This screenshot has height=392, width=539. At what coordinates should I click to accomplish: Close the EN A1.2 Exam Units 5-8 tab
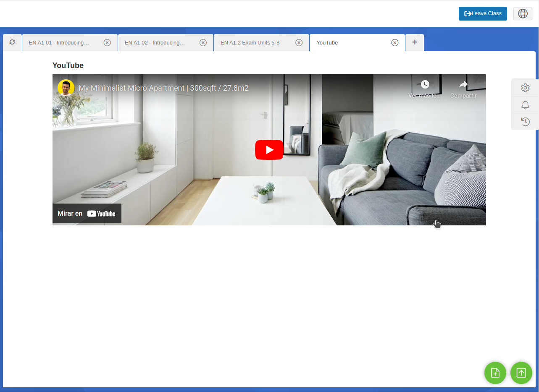(x=299, y=43)
